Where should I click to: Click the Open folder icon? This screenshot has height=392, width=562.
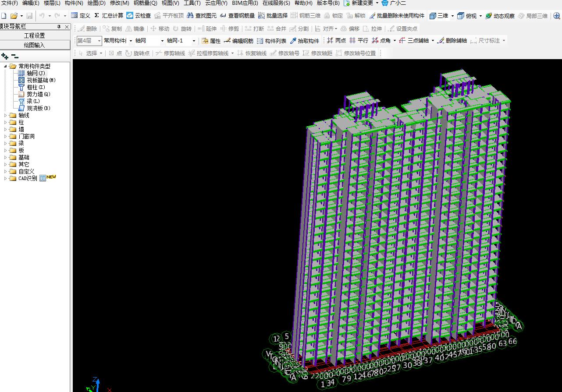[14, 15]
